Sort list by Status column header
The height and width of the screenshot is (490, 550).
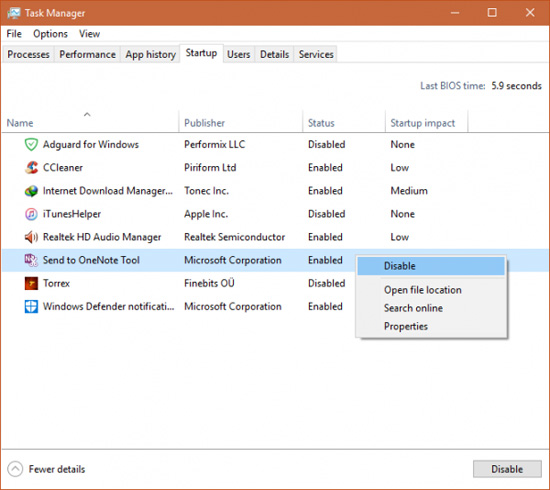point(321,123)
